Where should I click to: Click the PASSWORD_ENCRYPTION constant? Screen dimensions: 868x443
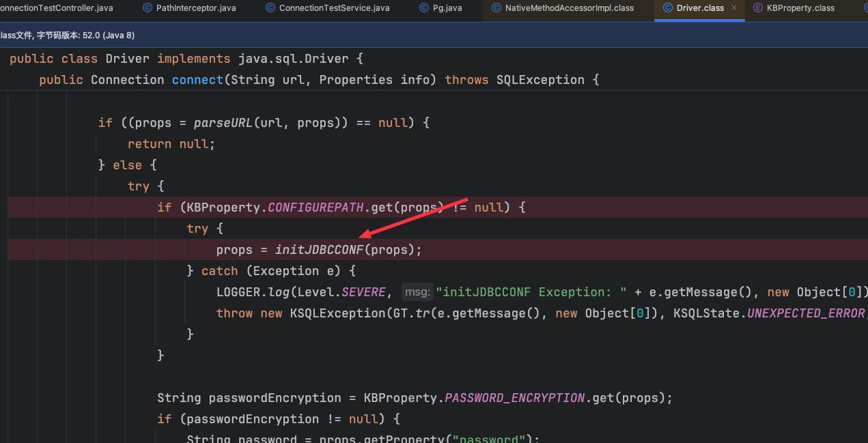[515, 398]
